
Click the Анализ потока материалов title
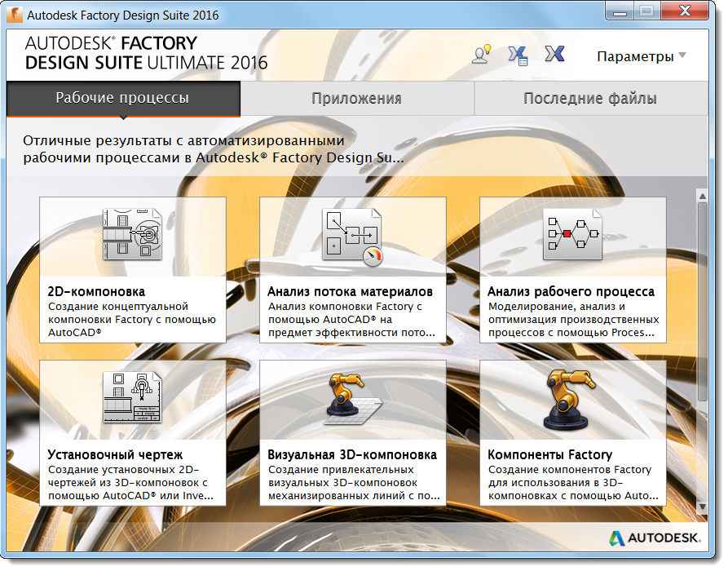coord(350,292)
